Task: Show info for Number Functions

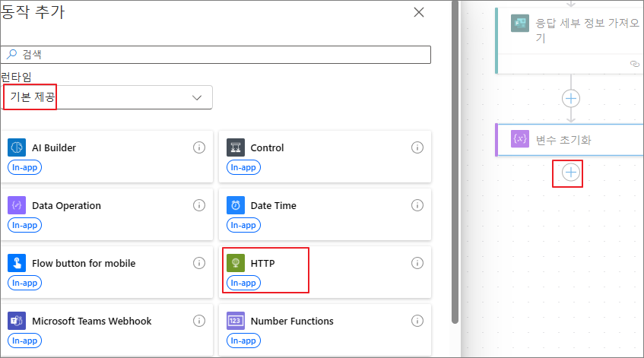Action: tap(417, 321)
